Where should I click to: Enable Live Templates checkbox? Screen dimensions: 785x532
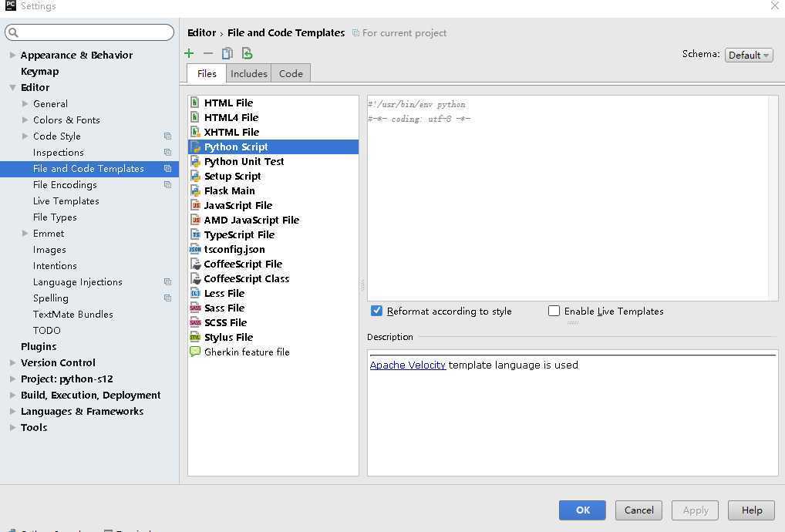[554, 311]
